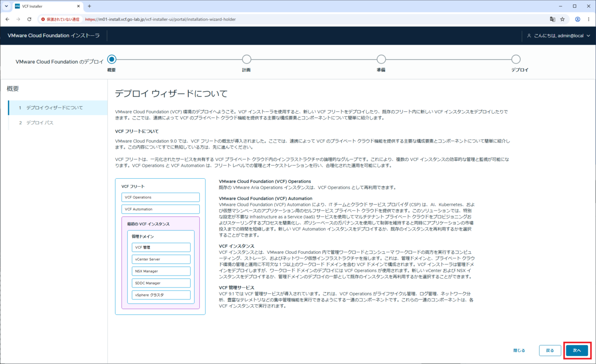Select the 概要 step circle

pos(112,59)
